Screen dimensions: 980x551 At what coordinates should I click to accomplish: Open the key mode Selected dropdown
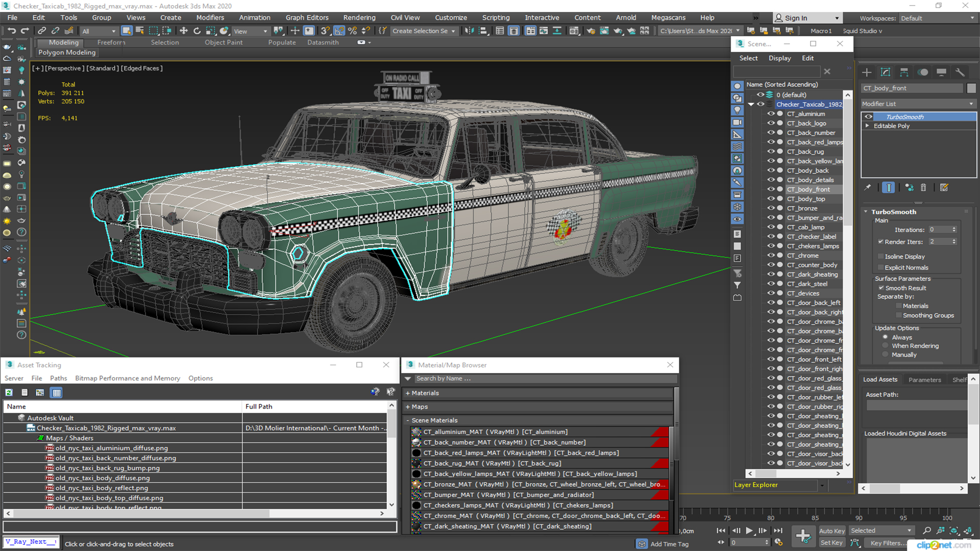coord(881,531)
